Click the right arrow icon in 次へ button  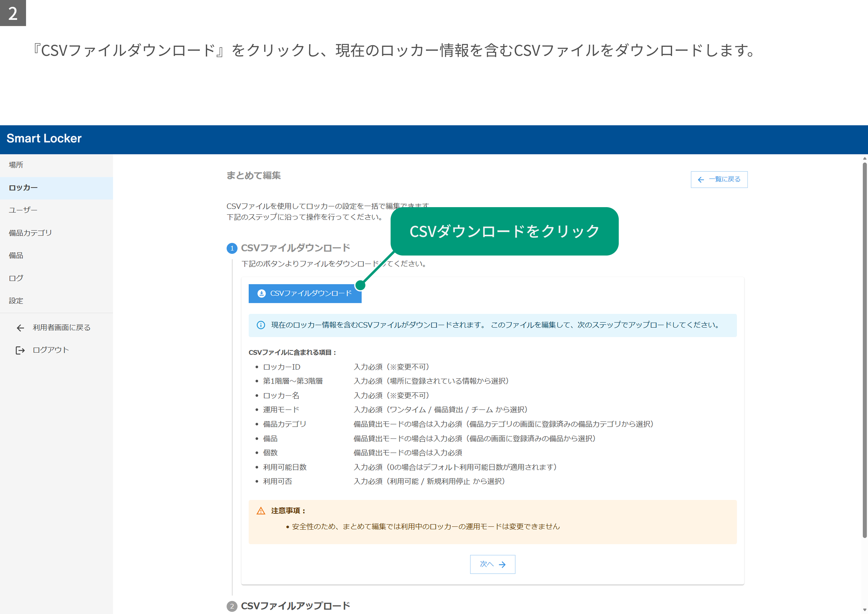[502, 564]
